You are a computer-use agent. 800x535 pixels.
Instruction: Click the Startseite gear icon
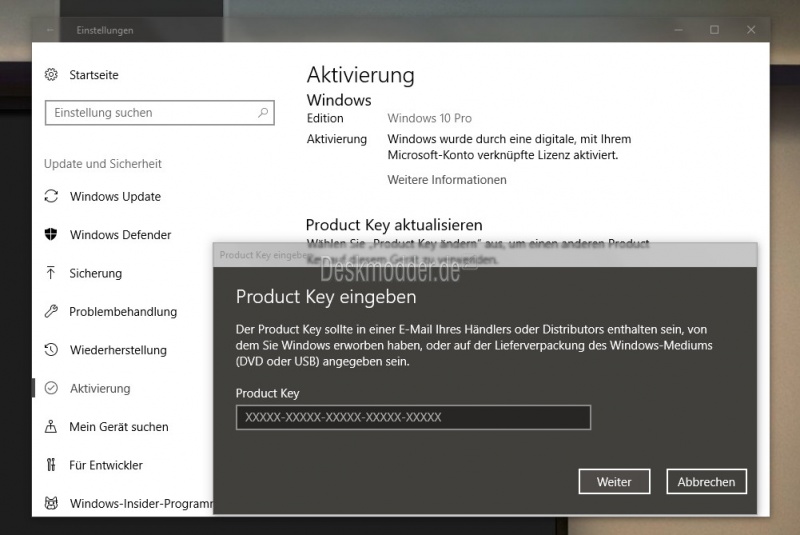tap(51, 74)
